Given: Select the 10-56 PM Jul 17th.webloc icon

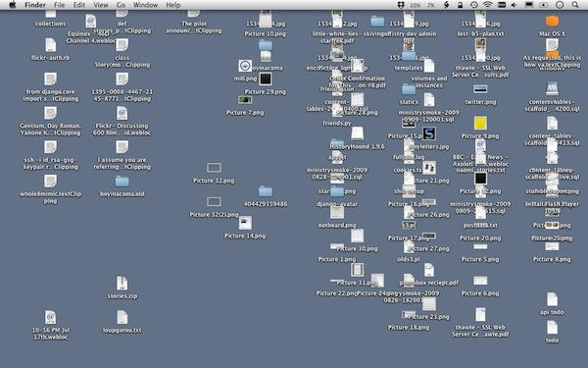Looking at the screenshot, I should click(50, 317).
